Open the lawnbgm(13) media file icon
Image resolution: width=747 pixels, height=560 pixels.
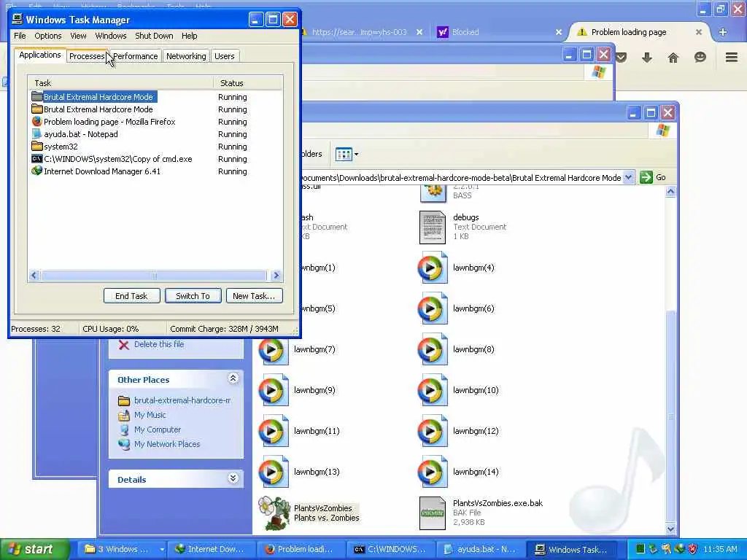point(273,472)
